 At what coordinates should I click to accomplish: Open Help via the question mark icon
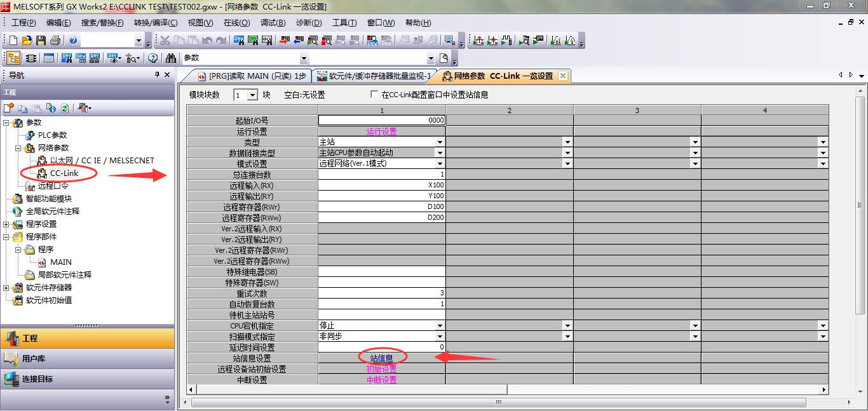tap(72, 40)
